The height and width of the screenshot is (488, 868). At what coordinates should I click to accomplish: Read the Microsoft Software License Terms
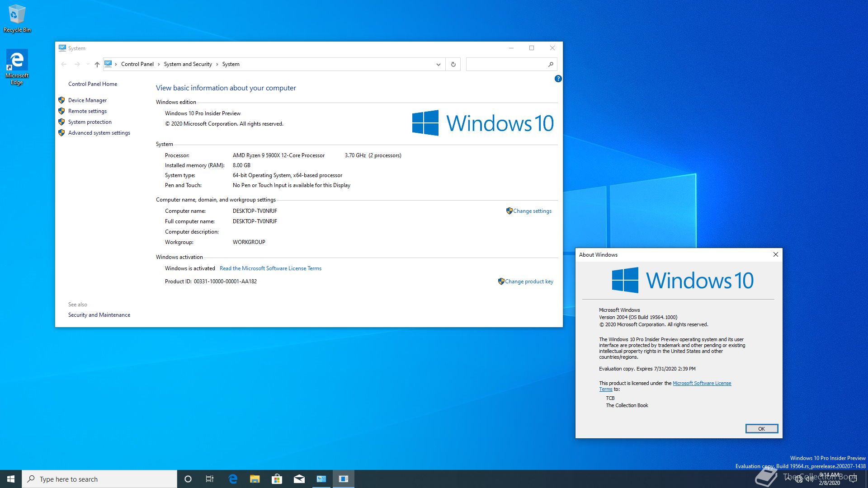tap(270, 268)
